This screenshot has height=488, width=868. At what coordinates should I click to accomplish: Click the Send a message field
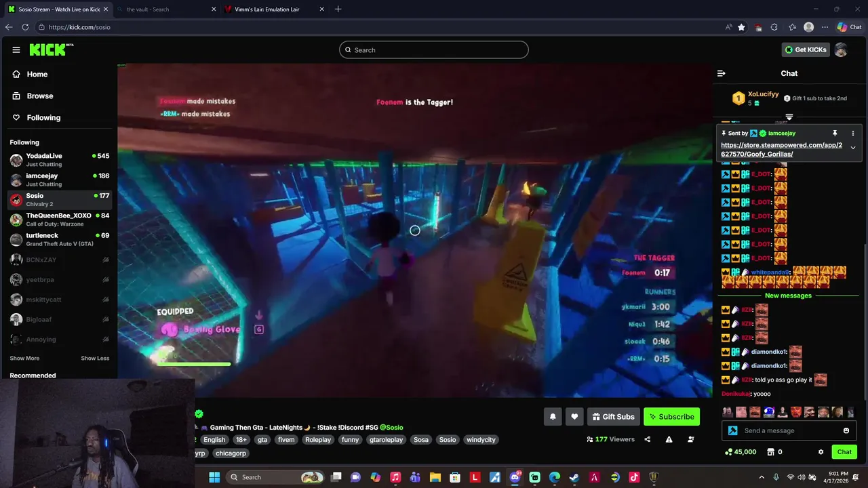[x=789, y=430]
